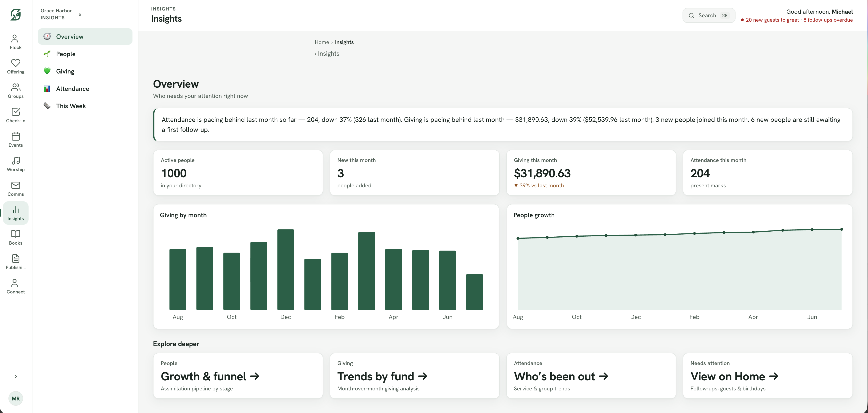Click the Grace Harbor organization name
Viewport: 868px width, 413px height.
56,10
